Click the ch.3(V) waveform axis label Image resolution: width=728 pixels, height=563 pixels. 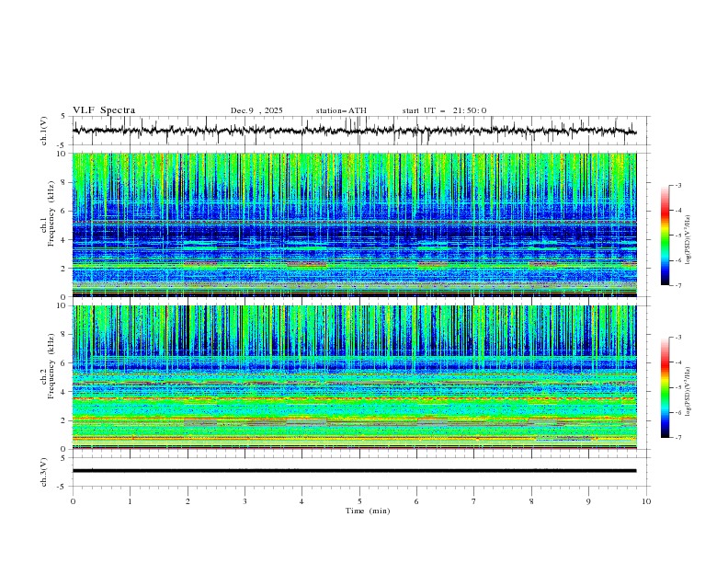coord(44,472)
